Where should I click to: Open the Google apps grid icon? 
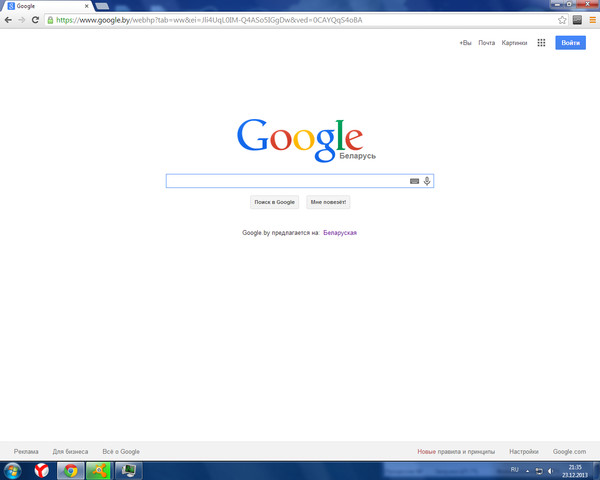coord(541,42)
